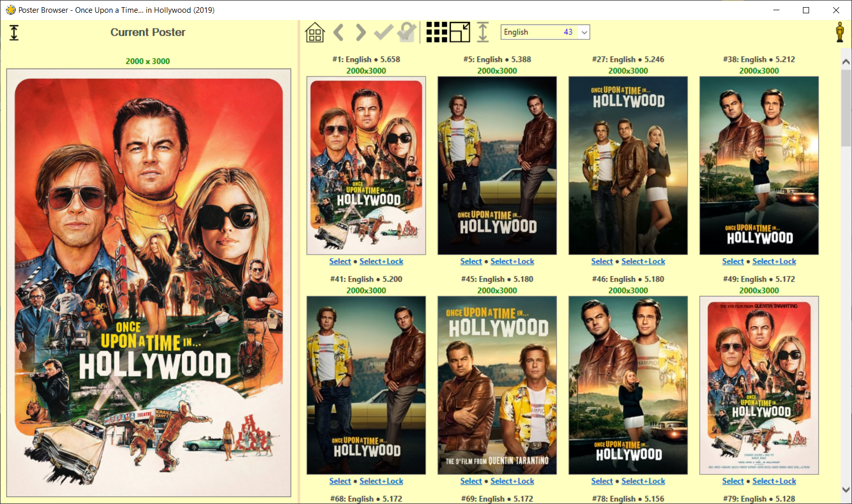Viewport: 852px width, 504px height.
Task: Click Select under poster #27
Action: click(602, 261)
